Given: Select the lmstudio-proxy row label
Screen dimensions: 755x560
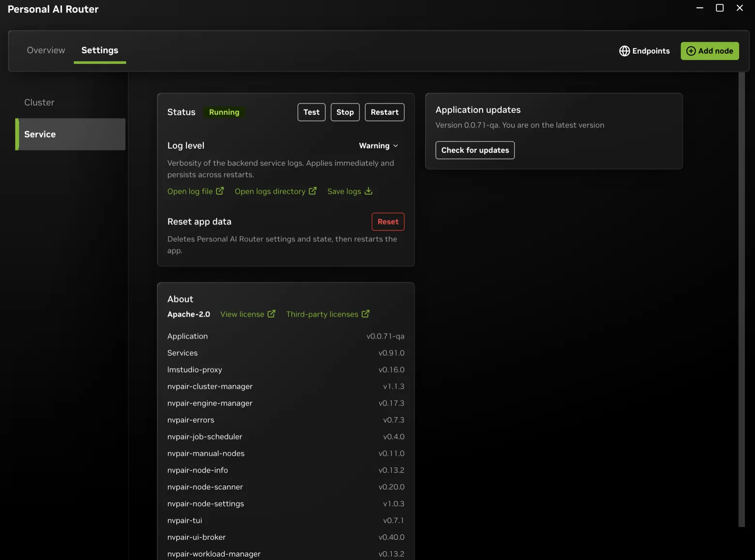Looking at the screenshot, I should [195, 369].
